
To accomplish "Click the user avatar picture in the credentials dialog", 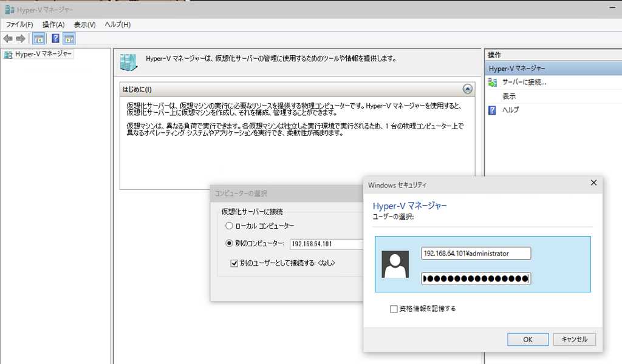I will click(395, 264).
